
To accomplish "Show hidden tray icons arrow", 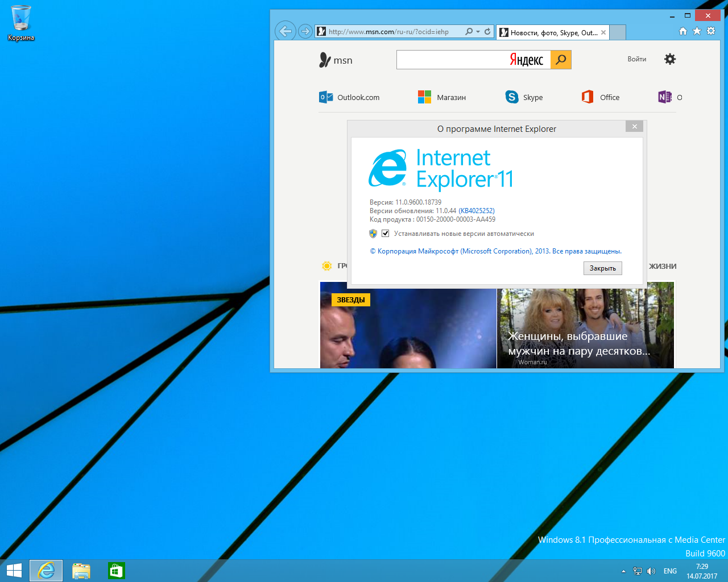I will coord(623,571).
